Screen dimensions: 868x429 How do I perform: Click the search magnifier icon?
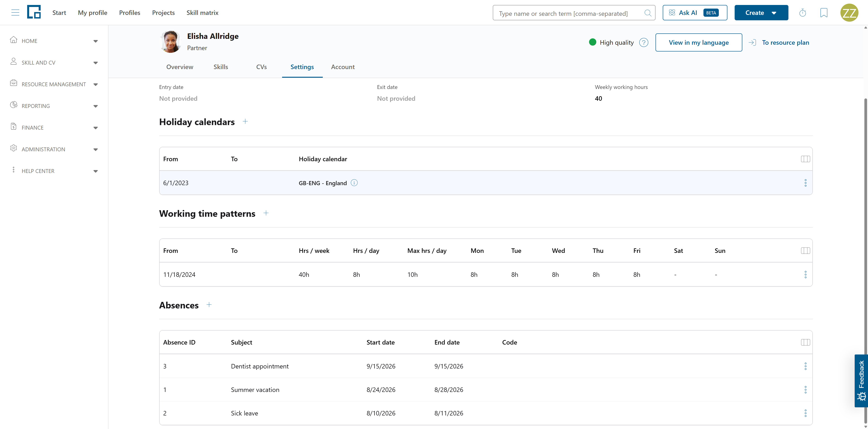tap(648, 13)
